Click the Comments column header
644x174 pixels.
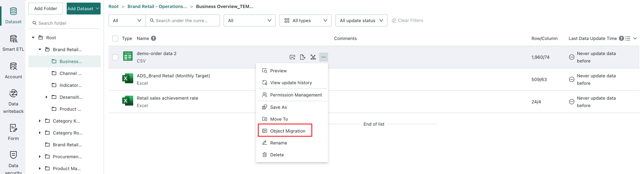345,38
